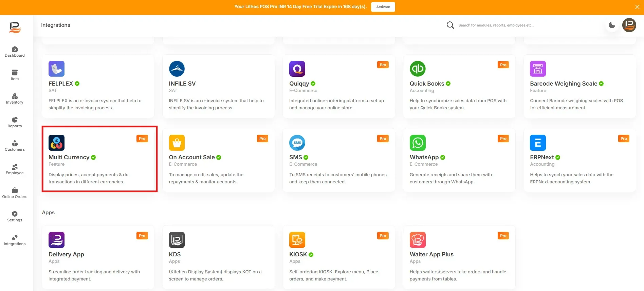This screenshot has height=291, width=644.
Task: Open the Quick Books integration icon
Action: [x=418, y=69]
